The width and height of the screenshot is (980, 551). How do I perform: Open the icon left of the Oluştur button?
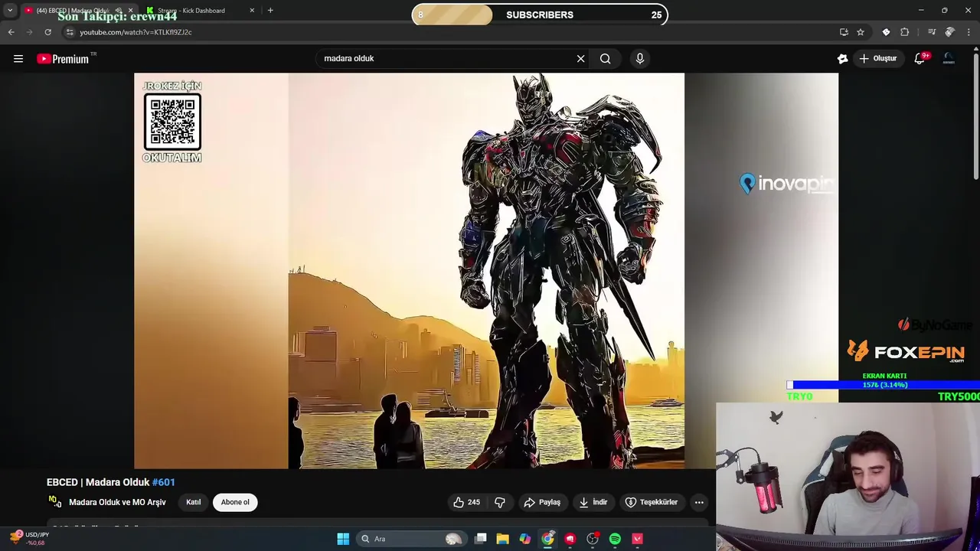click(842, 59)
